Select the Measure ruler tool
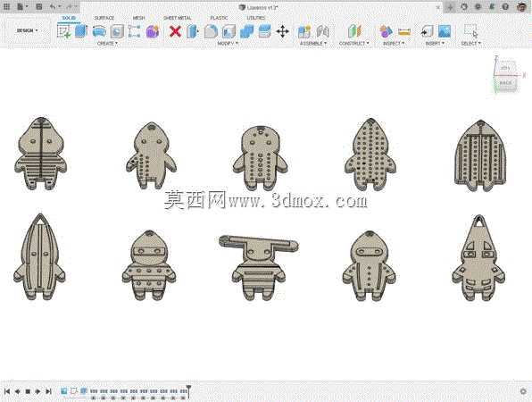 (x=404, y=32)
